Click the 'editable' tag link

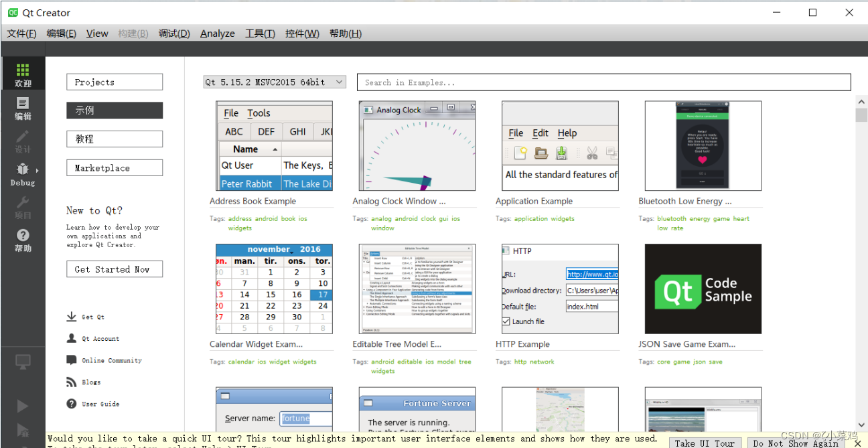pyautogui.click(x=410, y=362)
